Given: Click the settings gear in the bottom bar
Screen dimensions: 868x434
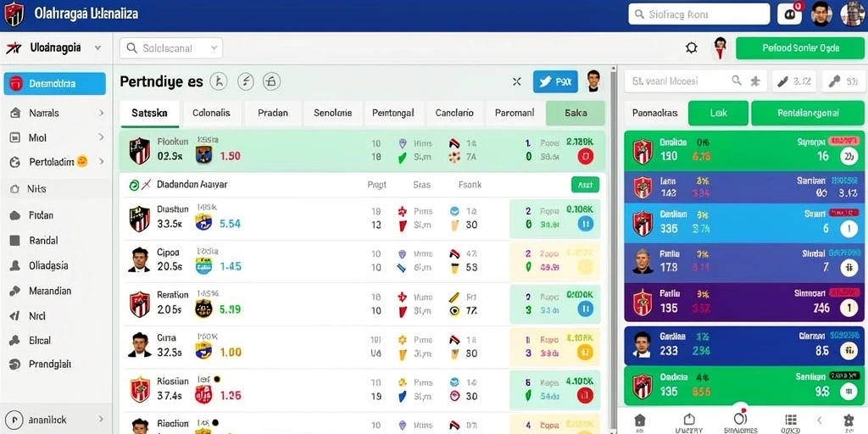Looking at the screenshot, I should (849, 420).
